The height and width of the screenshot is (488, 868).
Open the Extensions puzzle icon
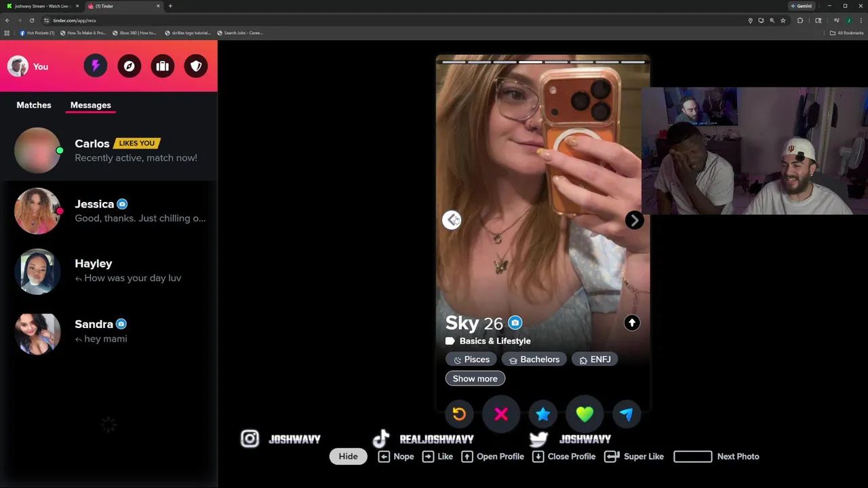pyautogui.click(x=800, y=20)
